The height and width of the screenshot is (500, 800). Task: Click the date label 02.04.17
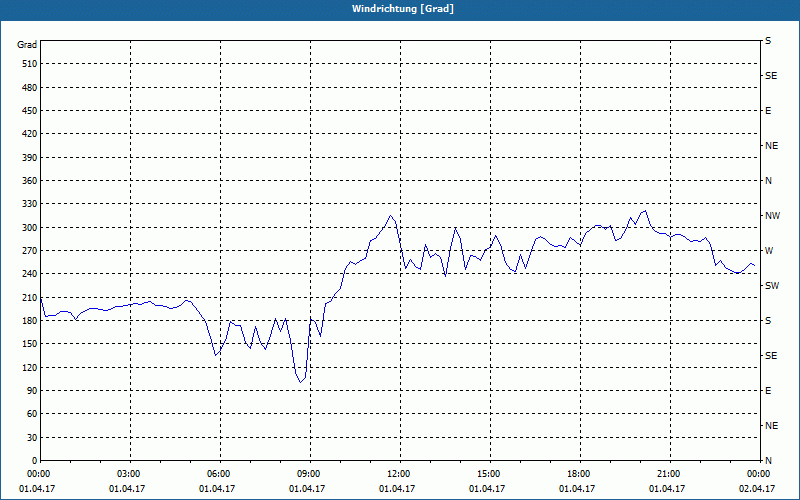pyautogui.click(x=757, y=489)
